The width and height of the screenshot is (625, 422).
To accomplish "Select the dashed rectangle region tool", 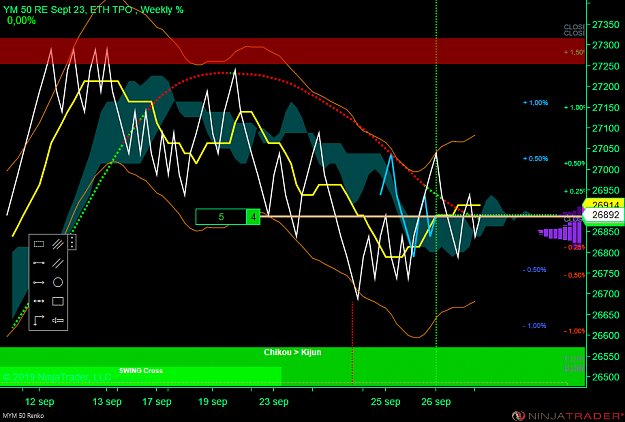I will coord(39,244).
